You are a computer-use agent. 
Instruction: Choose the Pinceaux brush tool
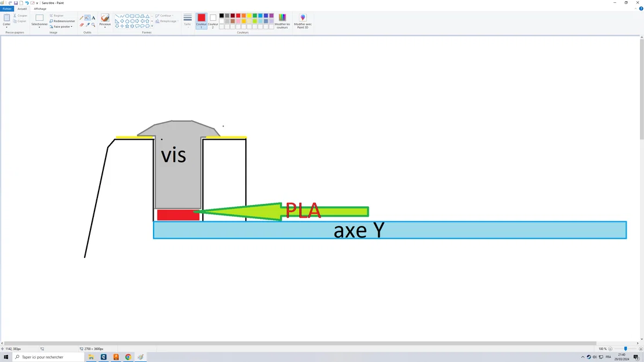(x=105, y=18)
